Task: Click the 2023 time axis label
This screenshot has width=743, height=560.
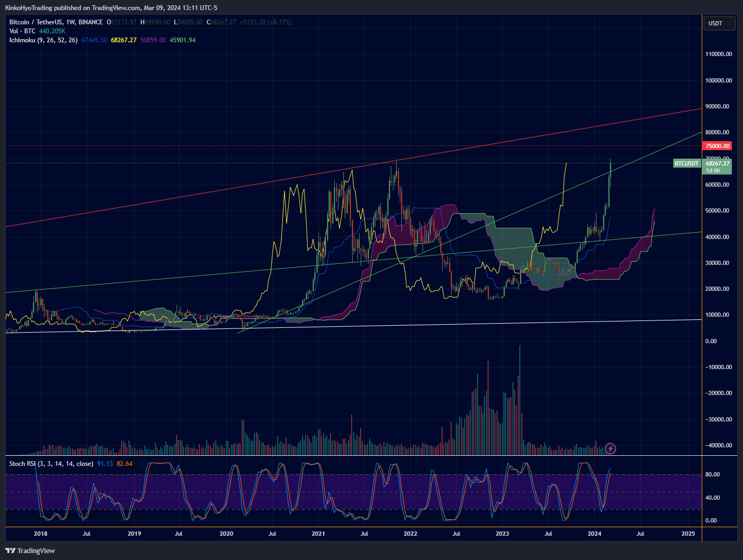Action: click(x=502, y=534)
